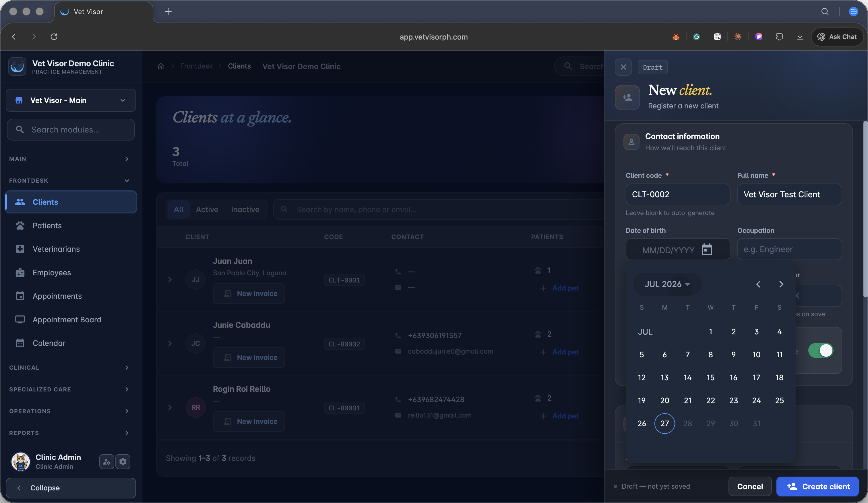Click the CLT-0001 code badge
Viewport: 868px width, 503px height.
344,280
